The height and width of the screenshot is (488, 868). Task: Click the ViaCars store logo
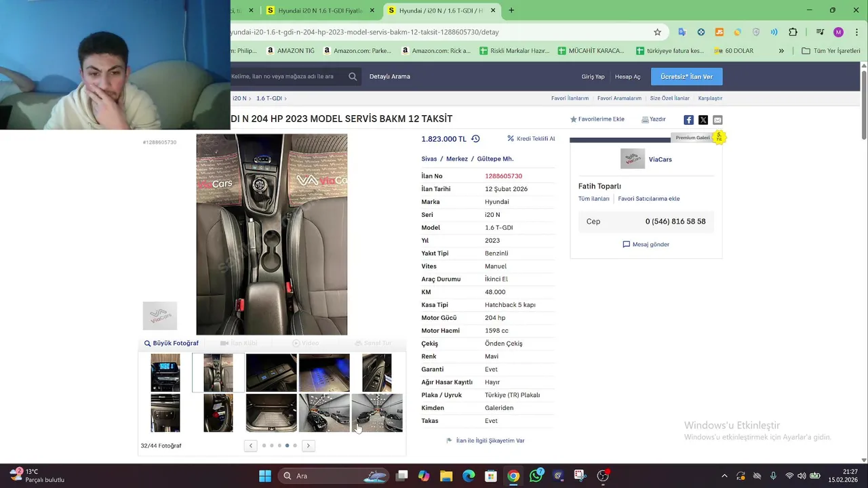pyautogui.click(x=633, y=159)
